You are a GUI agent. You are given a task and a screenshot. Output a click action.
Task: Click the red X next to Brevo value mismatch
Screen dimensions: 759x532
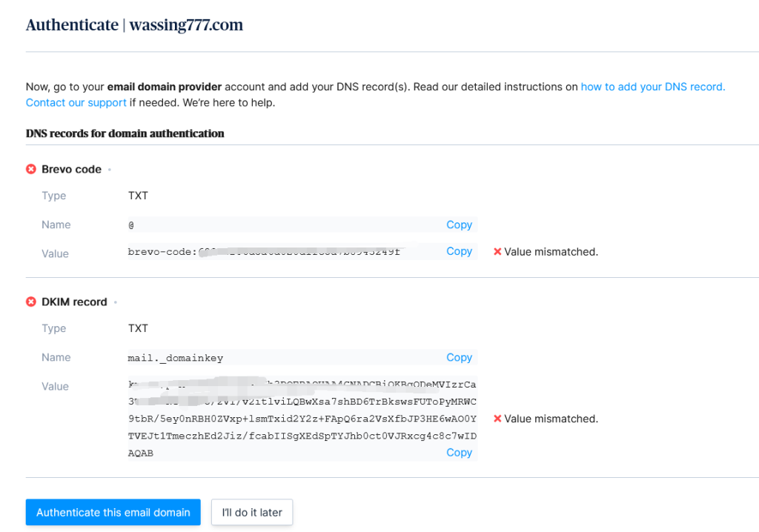[x=497, y=252]
